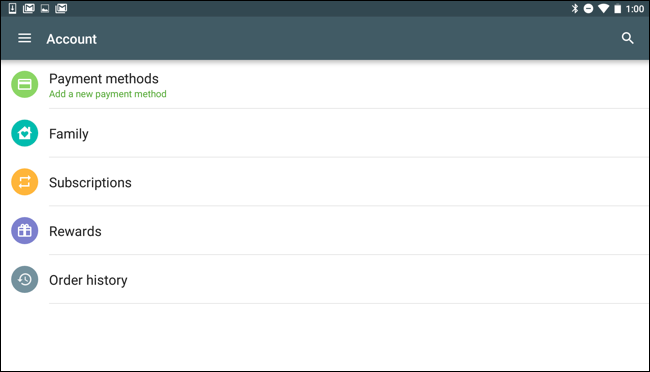Viewport: 650px width, 372px height.
Task: Open the hamburger navigation menu
Action: click(x=24, y=38)
